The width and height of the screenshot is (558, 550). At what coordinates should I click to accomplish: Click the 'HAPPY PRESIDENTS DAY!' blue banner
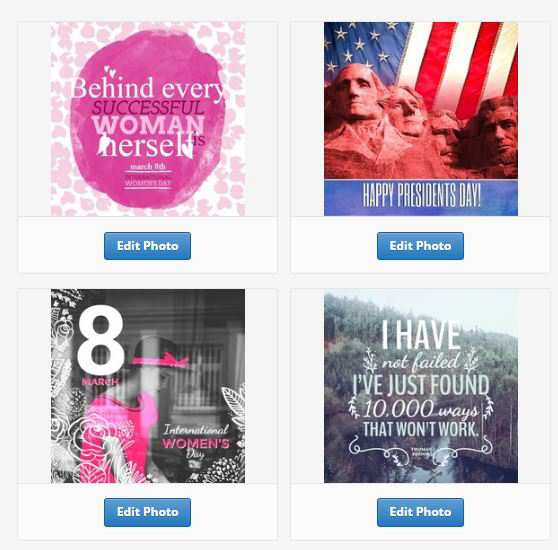[x=421, y=197]
